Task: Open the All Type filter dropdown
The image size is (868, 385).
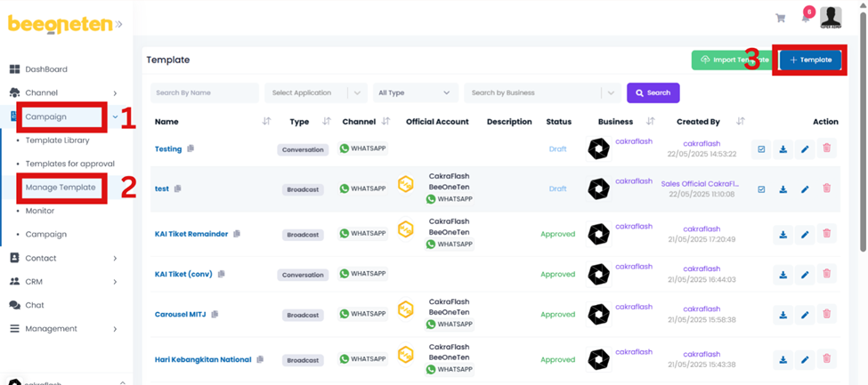Action: tap(415, 92)
